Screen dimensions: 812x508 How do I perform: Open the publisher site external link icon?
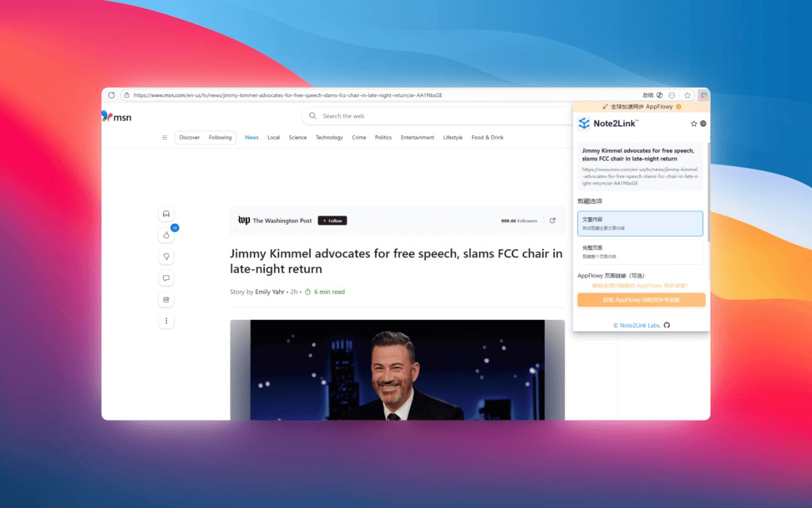pos(553,221)
